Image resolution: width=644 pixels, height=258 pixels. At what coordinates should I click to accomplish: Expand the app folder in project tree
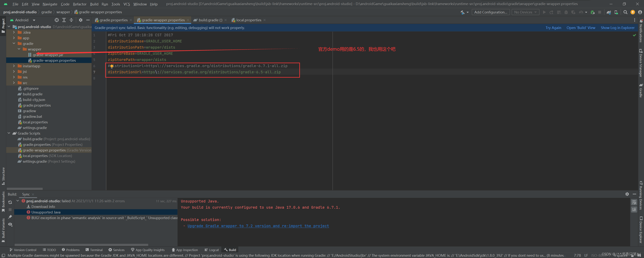pos(14,38)
